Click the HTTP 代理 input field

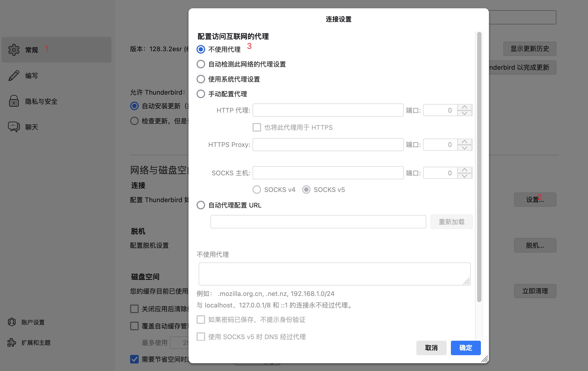pos(327,110)
